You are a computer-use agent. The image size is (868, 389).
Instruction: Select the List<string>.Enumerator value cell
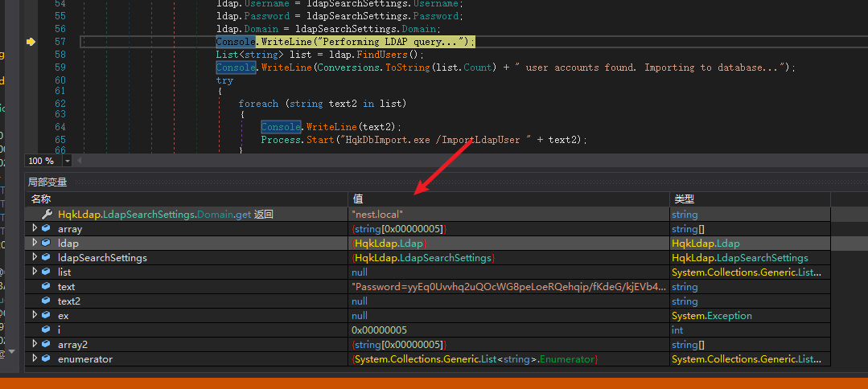tap(508, 358)
